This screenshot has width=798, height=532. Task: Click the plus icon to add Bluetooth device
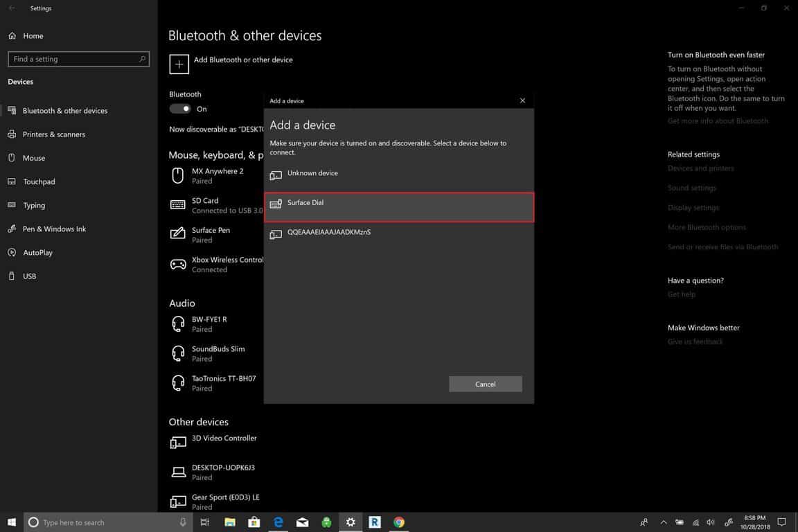(x=179, y=64)
